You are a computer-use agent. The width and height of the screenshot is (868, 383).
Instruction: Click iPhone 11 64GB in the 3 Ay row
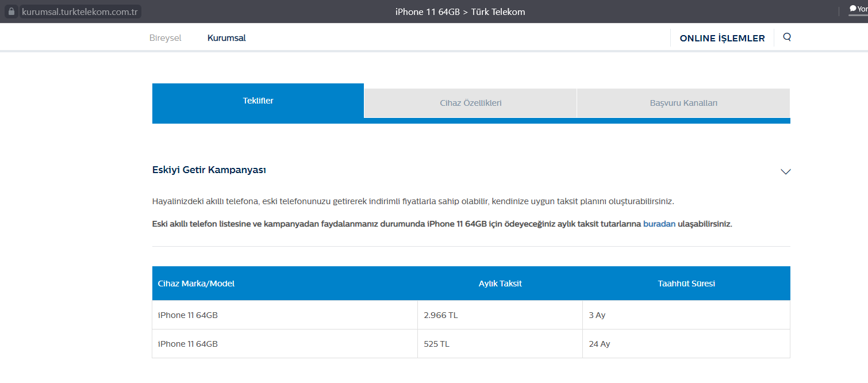pyautogui.click(x=188, y=315)
